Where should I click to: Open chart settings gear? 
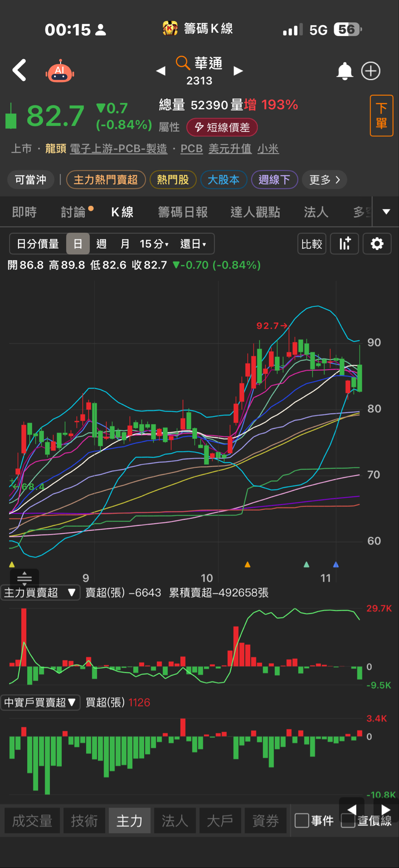pyautogui.click(x=377, y=244)
